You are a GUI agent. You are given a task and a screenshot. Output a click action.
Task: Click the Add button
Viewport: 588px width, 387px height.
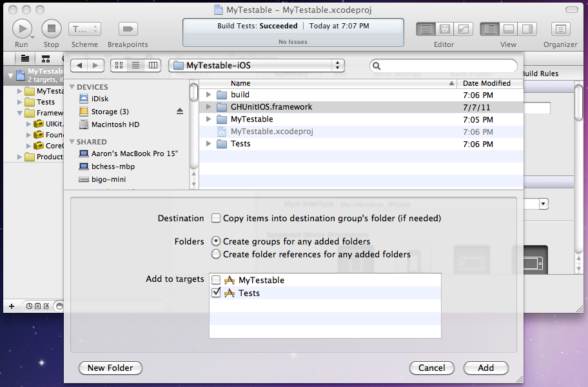(486, 368)
